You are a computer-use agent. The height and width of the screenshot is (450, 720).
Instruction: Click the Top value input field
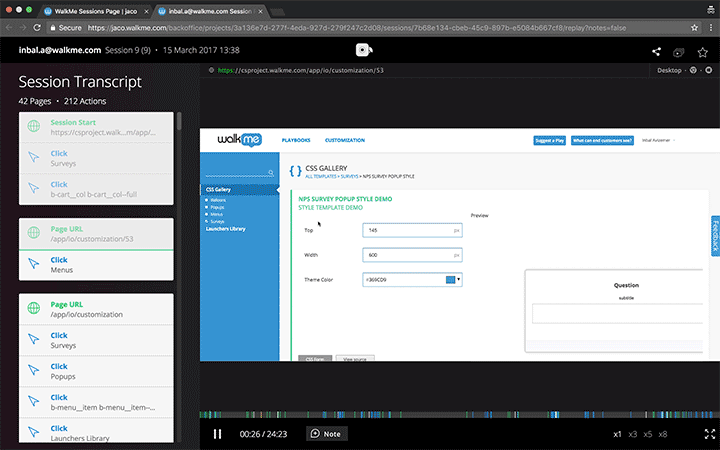412,230
